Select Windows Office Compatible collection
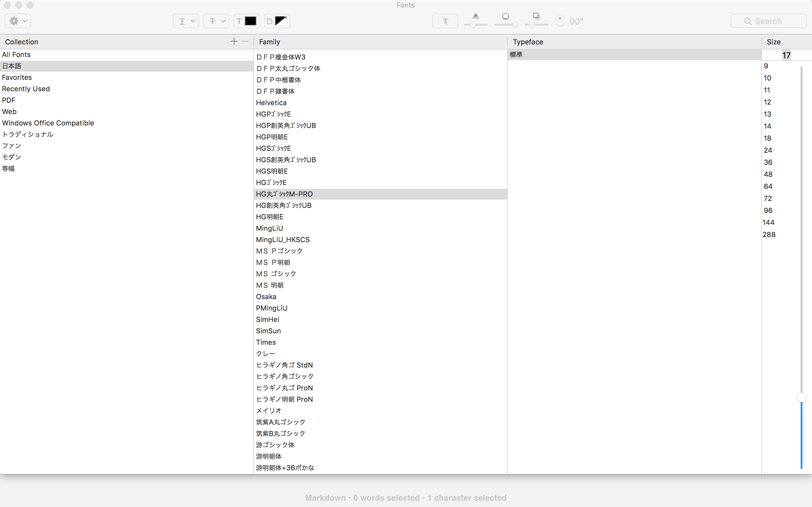The height and width of the screenshot is (507, 812). click(48, 123)
